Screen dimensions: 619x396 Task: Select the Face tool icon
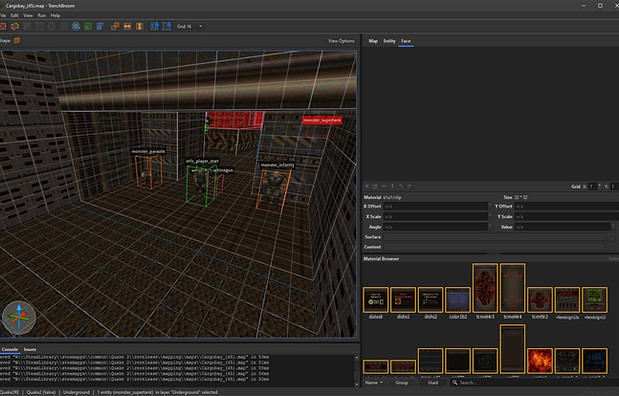(64, 26)
